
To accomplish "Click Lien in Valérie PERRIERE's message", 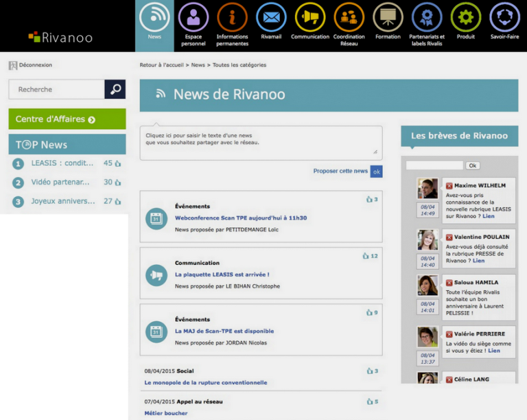I will tap(494, 351).
